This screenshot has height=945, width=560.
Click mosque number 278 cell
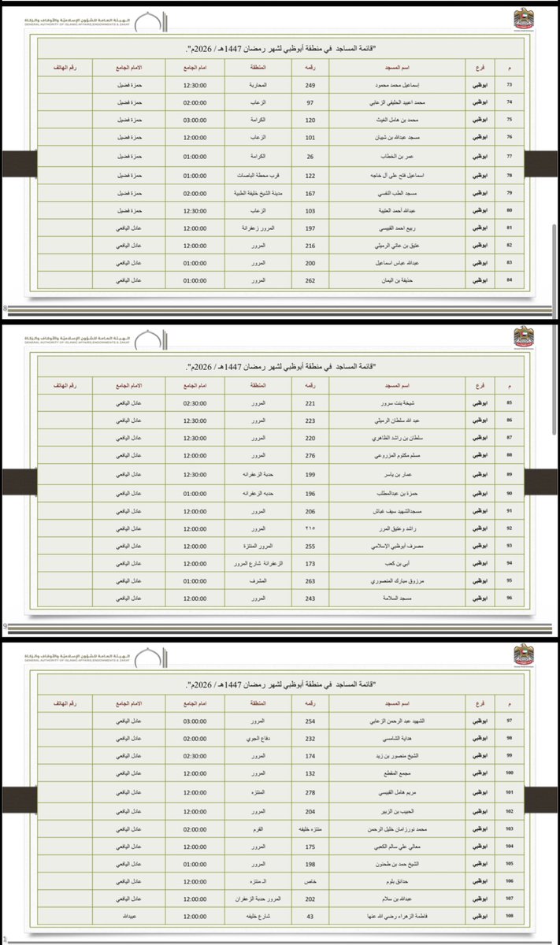tap(310, 791)
